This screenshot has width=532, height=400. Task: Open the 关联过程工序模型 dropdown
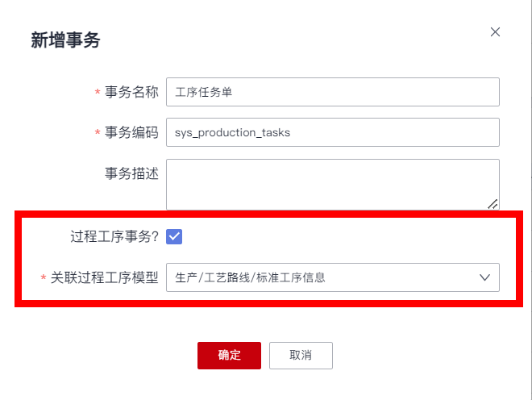tap(332, 278)
